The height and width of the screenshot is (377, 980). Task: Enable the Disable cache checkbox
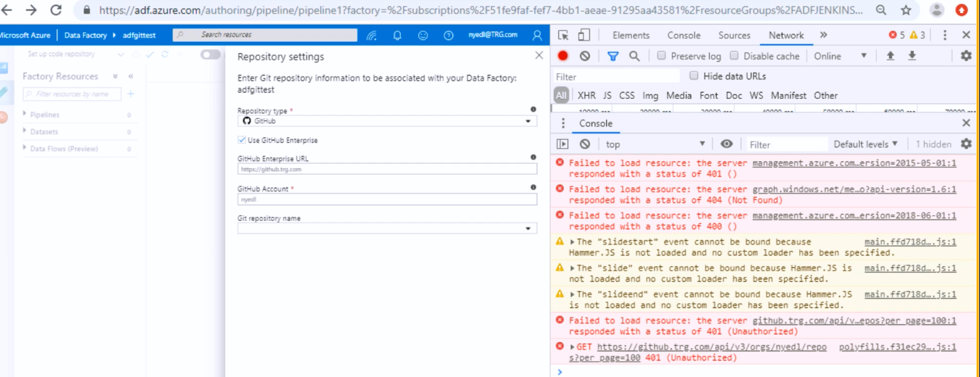[734, 56]
